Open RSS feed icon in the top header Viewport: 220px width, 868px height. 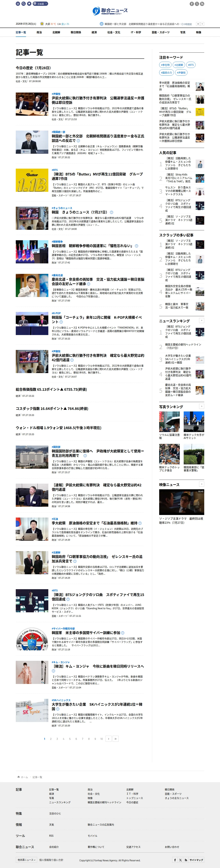tap(202, 4)
